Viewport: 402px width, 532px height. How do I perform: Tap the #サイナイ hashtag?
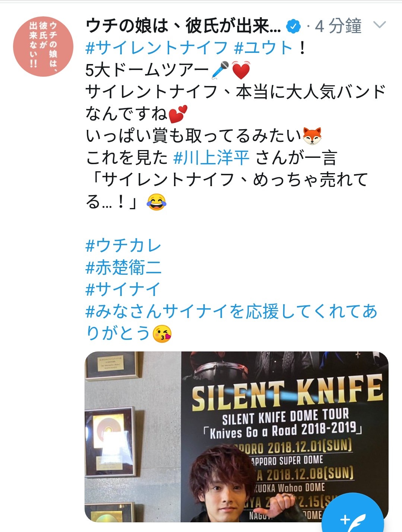123,289
